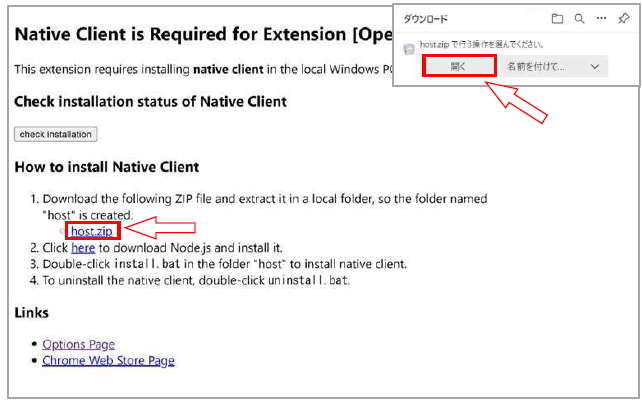642x401 pixels.
Task: Click the search downloads magnifier icon
Action: click(x=579, y=19)
